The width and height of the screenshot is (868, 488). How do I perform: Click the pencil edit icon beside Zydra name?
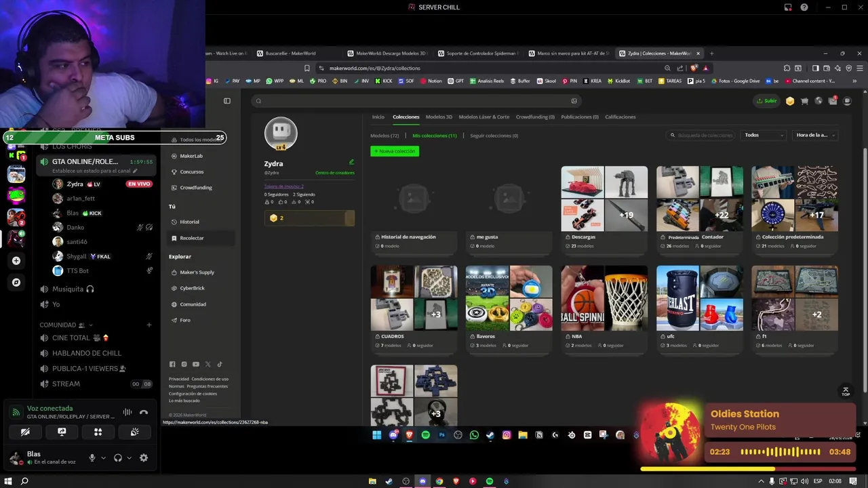tap(351, 162)
